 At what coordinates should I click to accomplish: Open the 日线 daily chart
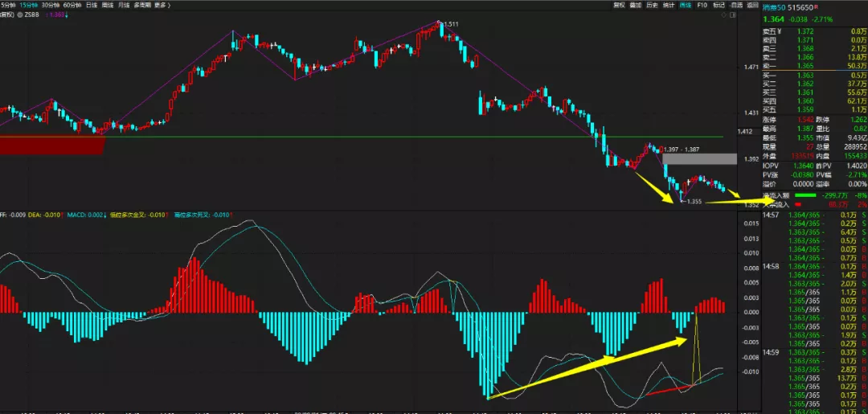coord(92,5)
